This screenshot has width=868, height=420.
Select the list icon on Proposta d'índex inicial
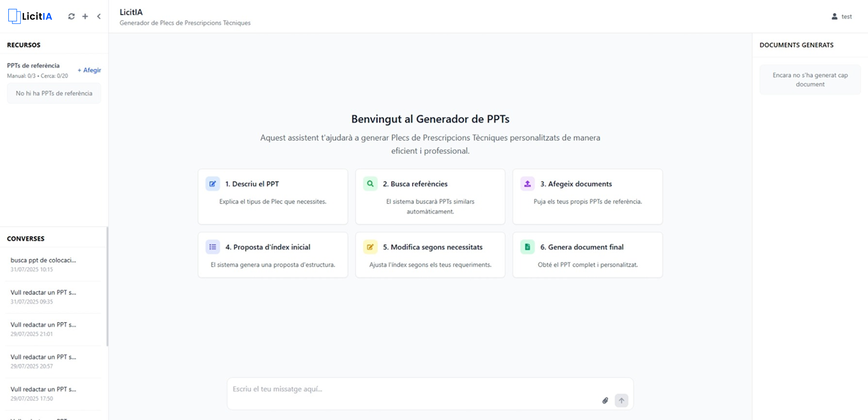[212, 246]
